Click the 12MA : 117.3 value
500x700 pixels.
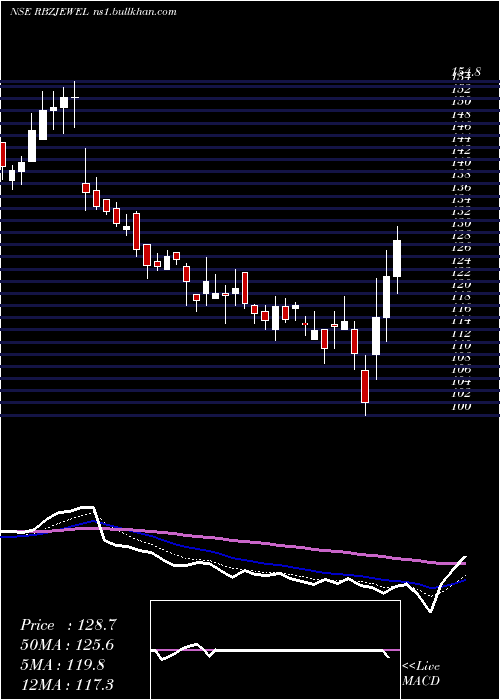click(67, 684)
